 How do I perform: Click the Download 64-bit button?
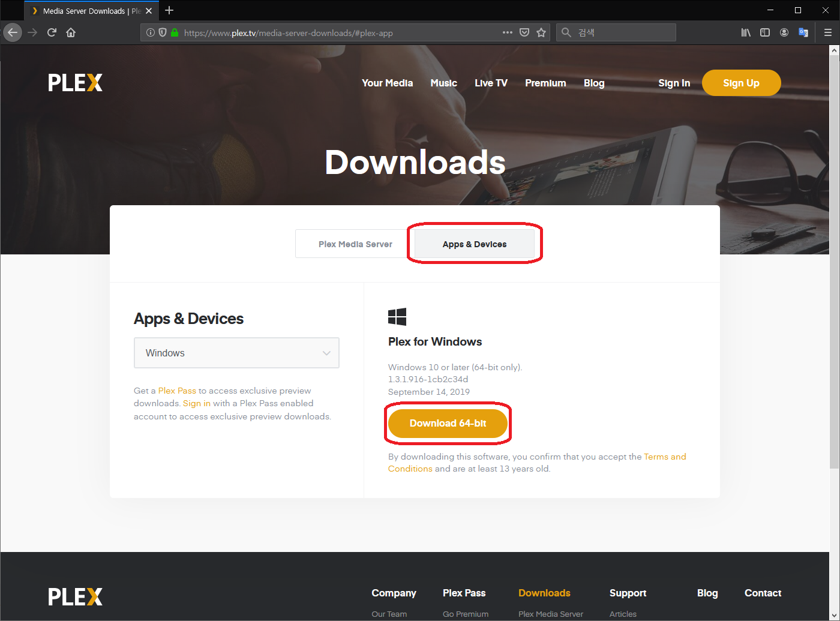(x=448, y=423)
